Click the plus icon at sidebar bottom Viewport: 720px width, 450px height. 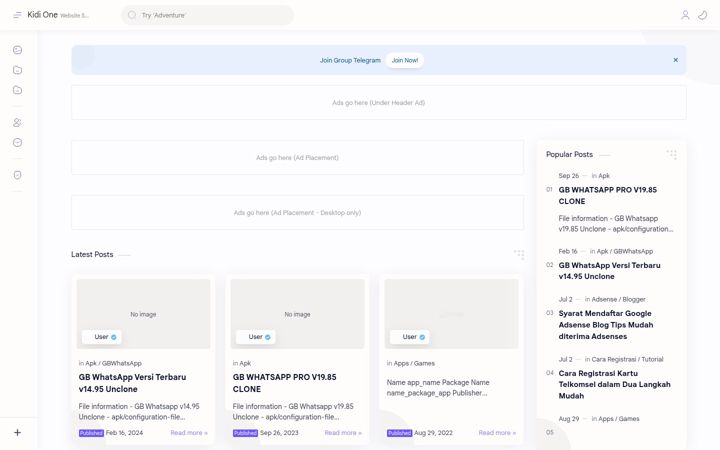point(17,433)
